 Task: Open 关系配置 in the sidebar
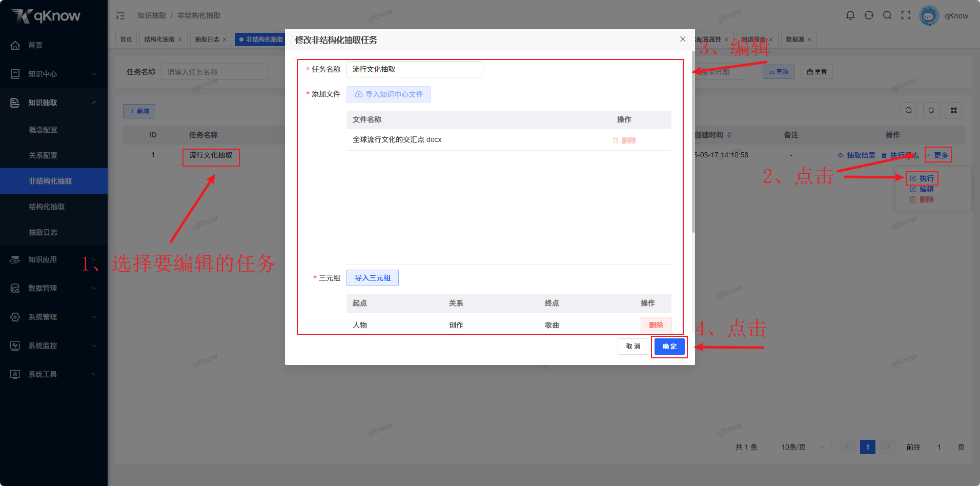pyautogui.click(x=54, y=155)
